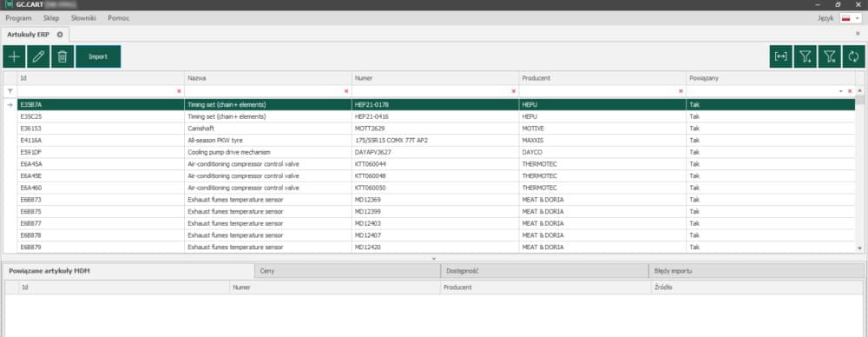The width and height of the screenshot is (868, 337).
Task: Click the pencil edit icon
Action: click(38, 56)
